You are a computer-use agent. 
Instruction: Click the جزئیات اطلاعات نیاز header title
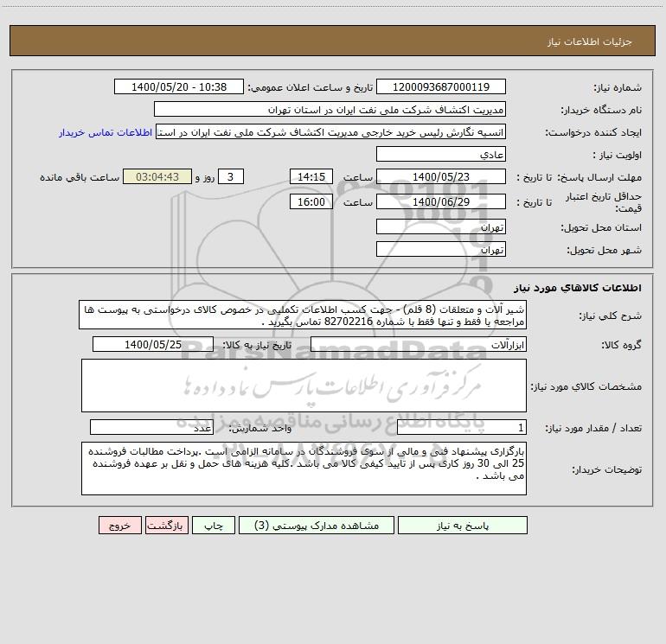(x=590, y=41)
